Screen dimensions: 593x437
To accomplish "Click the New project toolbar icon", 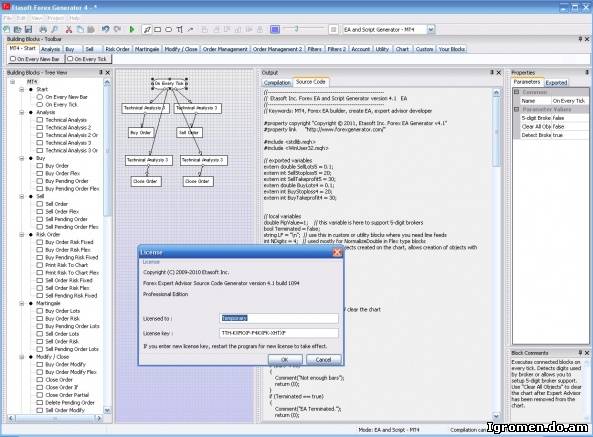I will 6,29.
